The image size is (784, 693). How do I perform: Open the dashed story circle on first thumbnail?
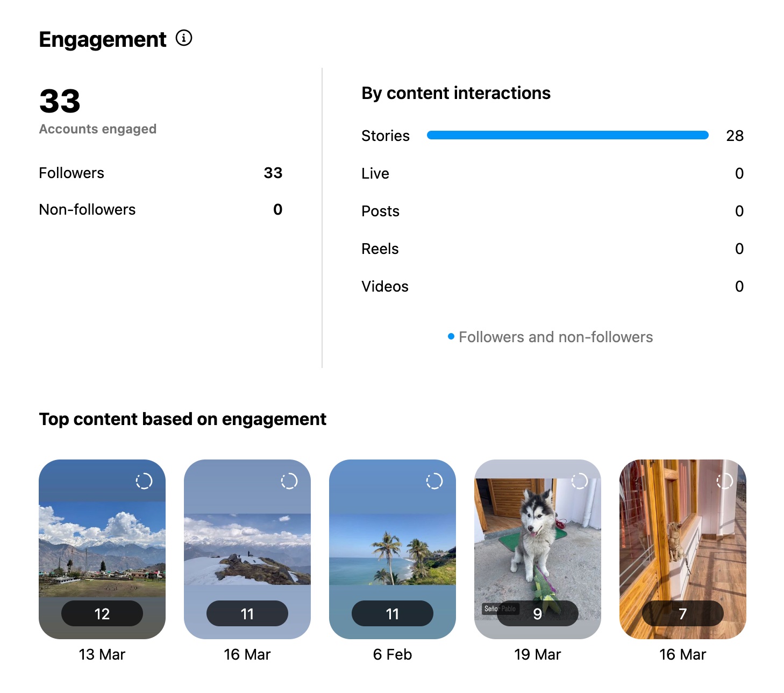[x=144, y=480]
